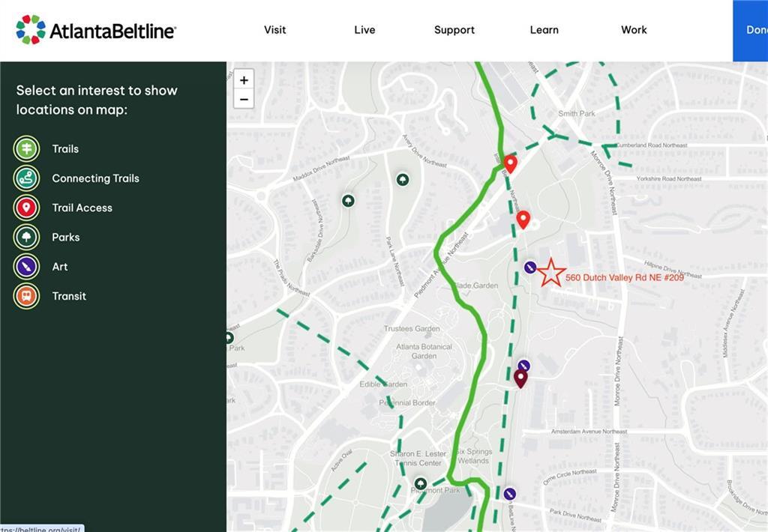This screenshot has height=532, width=768.
Task: Select the southern red trail access pin on the map
Action: [x=523, y=220]
